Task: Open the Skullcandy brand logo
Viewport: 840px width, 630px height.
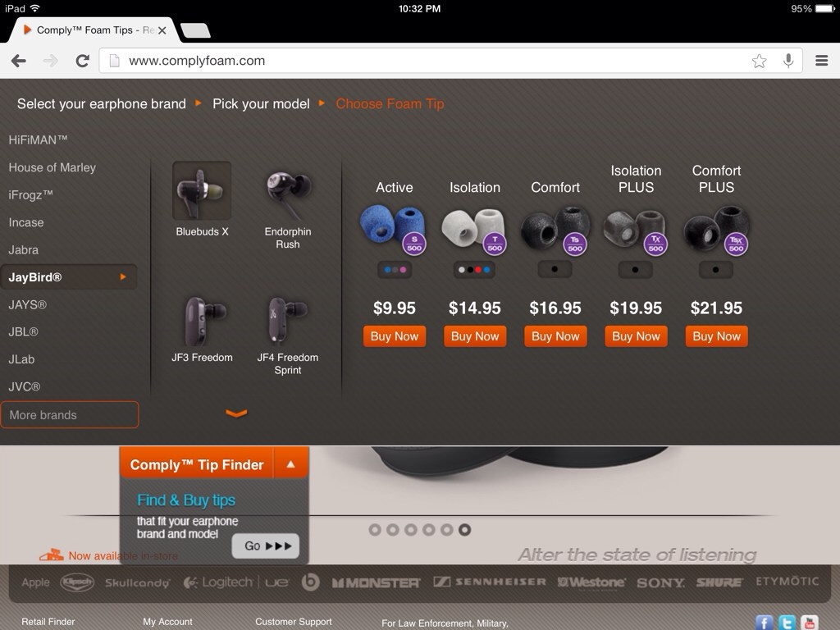Action: [x=137, y=583]
